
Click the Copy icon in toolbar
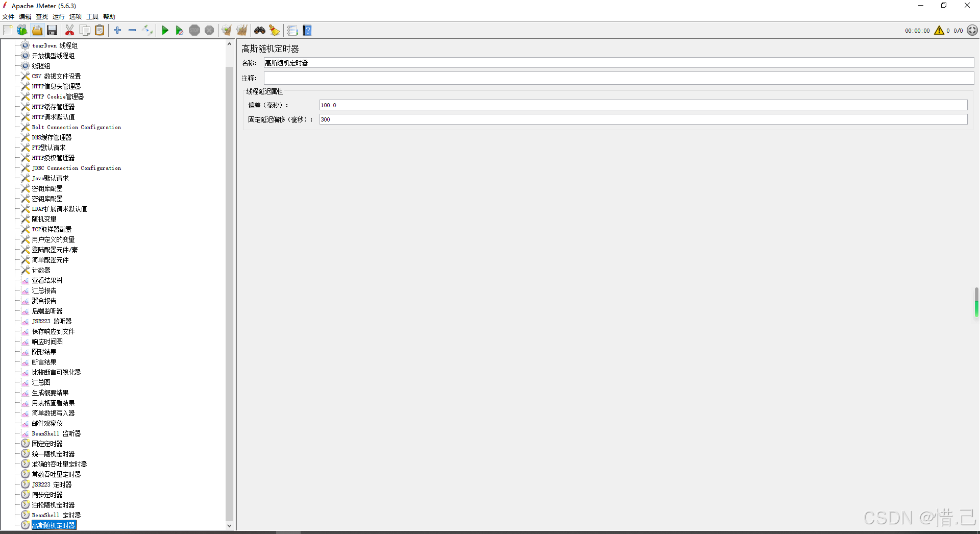click(x=85, y=31)
